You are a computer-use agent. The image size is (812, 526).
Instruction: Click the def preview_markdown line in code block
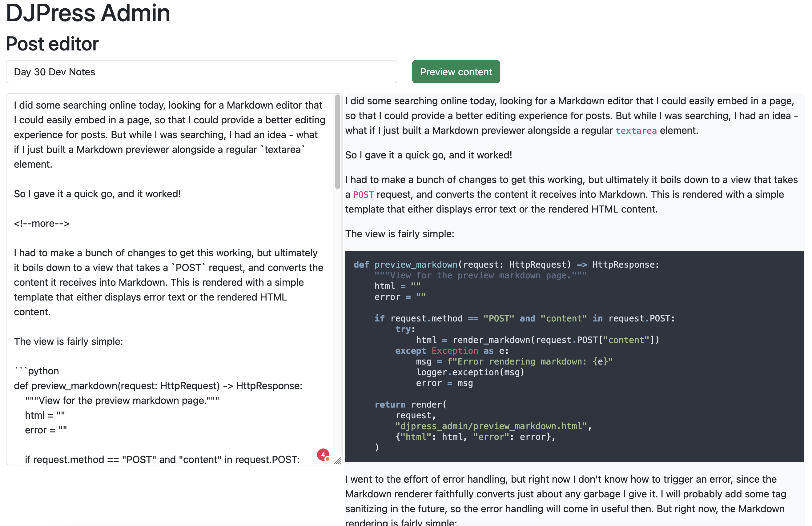[506, 265]
